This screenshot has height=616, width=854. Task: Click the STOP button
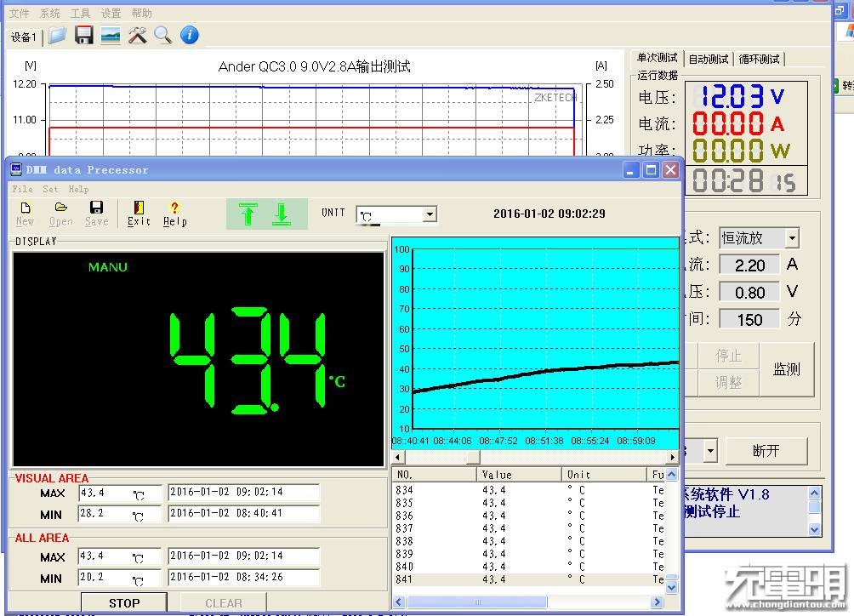[x=124, y=602]
